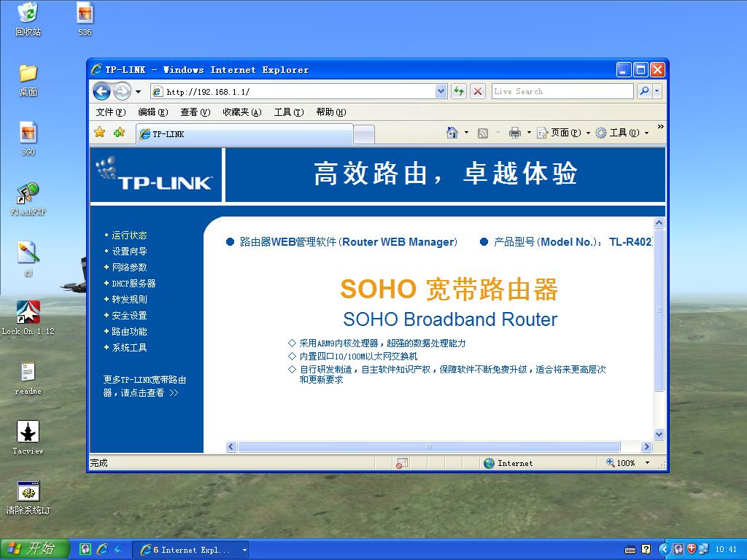Expand the 转发规则 menu section
Image resolution: width=747 pixels, height=560 pixels.
pos(129,300)
